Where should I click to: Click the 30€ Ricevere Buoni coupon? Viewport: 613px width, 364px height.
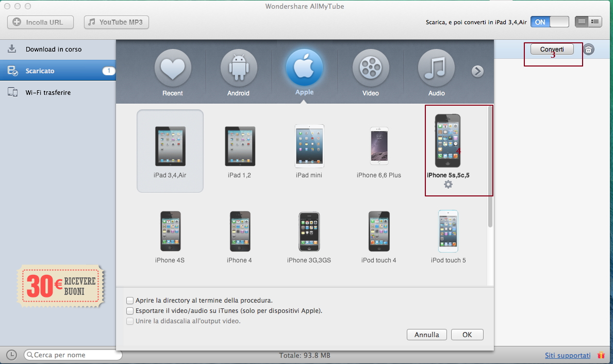tap(61, 286)
